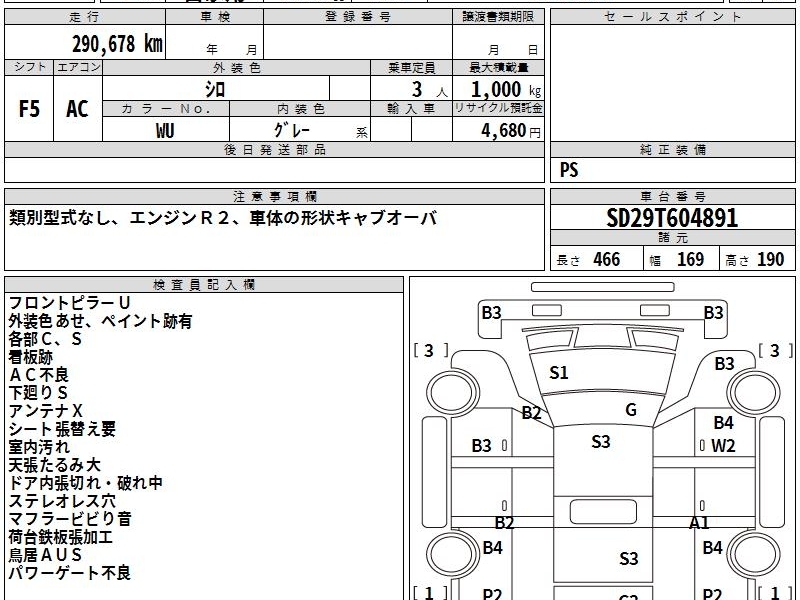Image resolution: width=800 pixels, height=600 pixels.
Task: Select the 諸元 header
Action: pos(672,238)
